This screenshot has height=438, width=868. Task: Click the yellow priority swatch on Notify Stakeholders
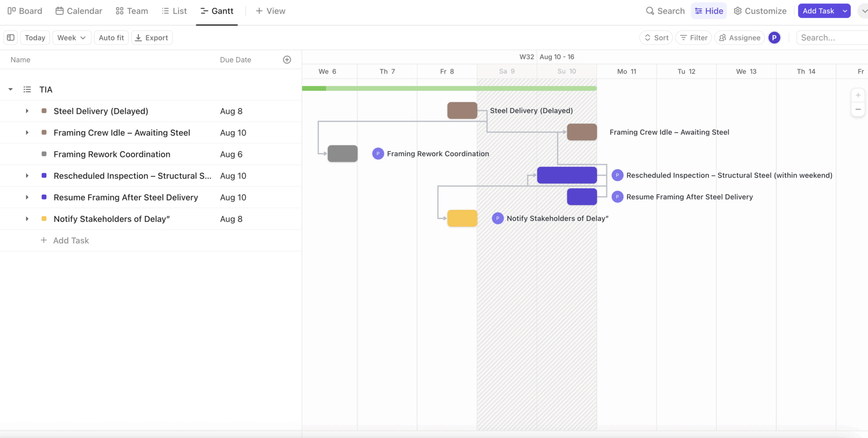(x=43, y=219)
